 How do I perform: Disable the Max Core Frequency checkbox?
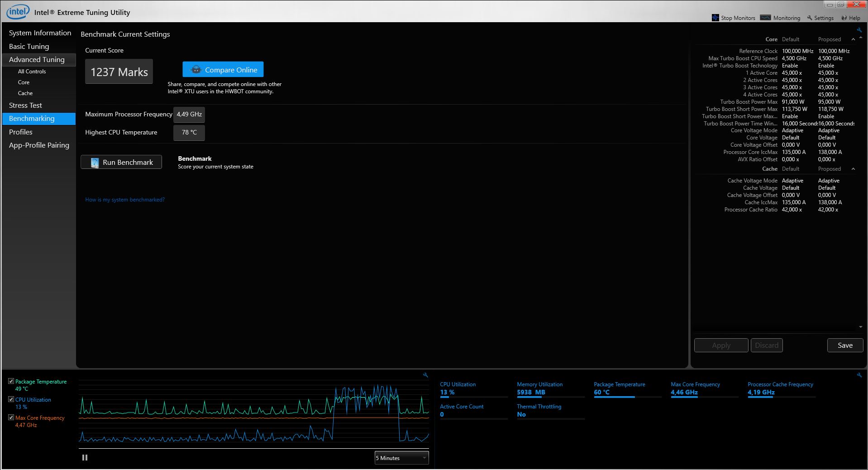coord(11,417)
